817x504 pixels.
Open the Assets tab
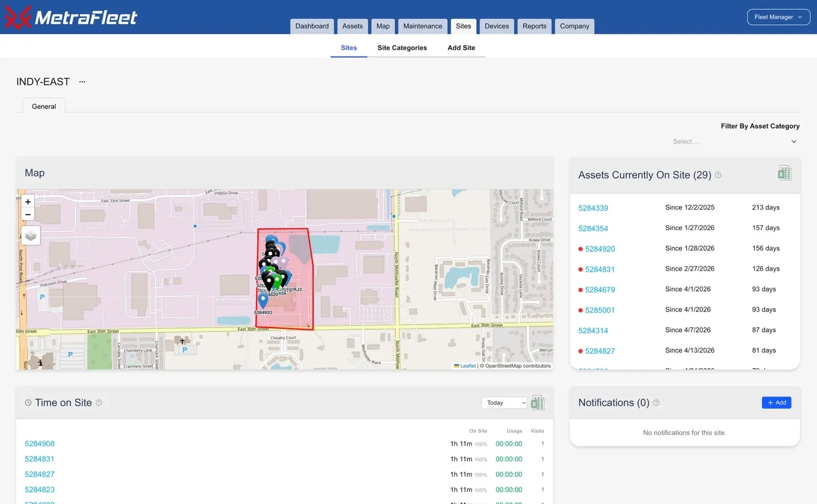pyautogui.click(x=353, y=26)
